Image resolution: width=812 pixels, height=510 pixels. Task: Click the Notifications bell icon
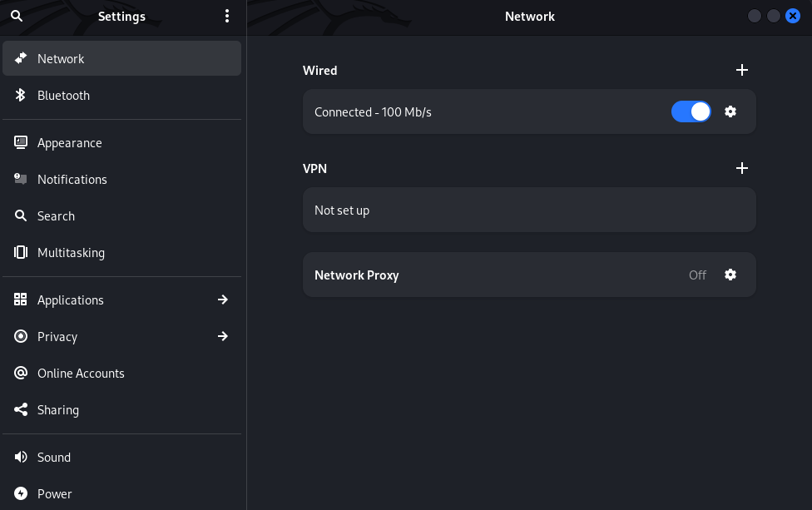coord(21,179)
